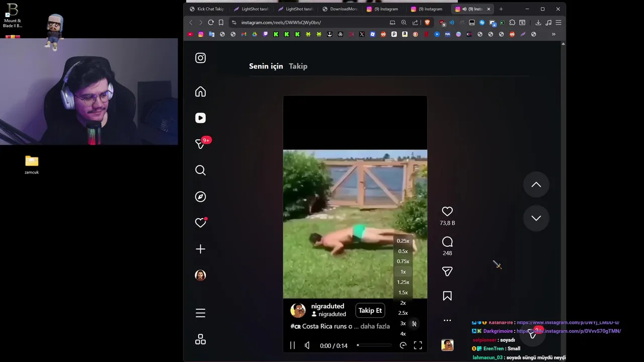Open the zamcuk desktop folder
Screen dimensions: 644x362
[x=32, y=165]
